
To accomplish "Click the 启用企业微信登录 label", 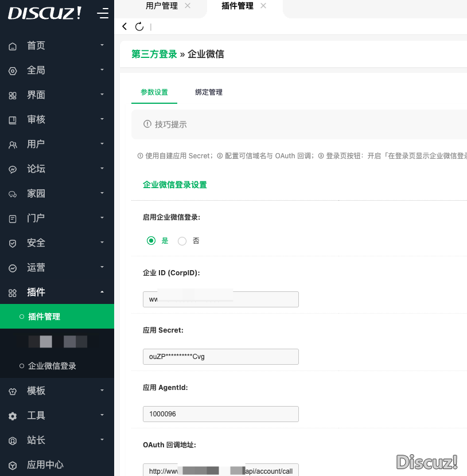I will coord(172,217).
